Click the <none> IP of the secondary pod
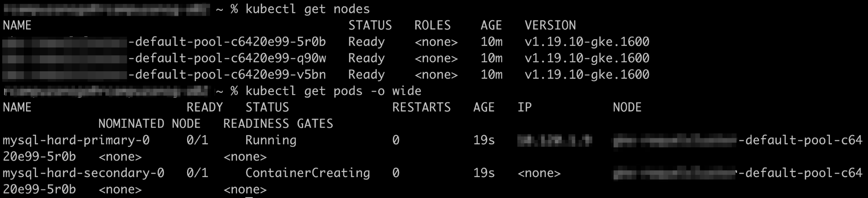 coord(539,173)
